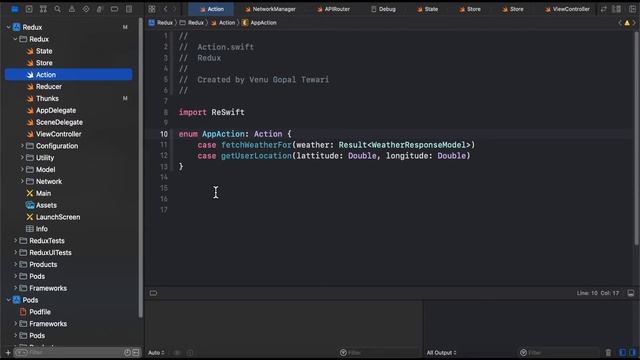Click the code review arrows icon
This screenshot has width=640, height=360.
coord(604,9)
